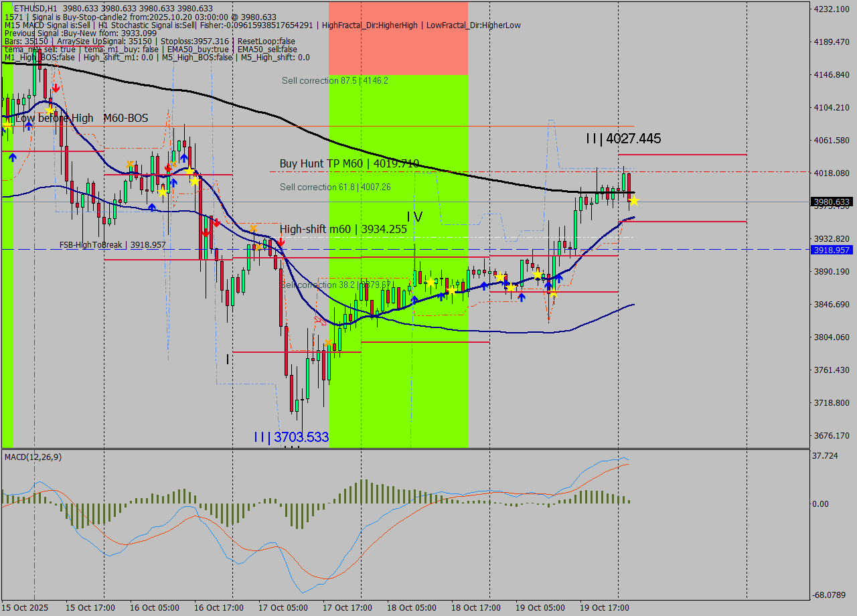Click the yellow star above the 19 Oct 05:00 candles
Screen dimensions: 857x616
point(538,276)
